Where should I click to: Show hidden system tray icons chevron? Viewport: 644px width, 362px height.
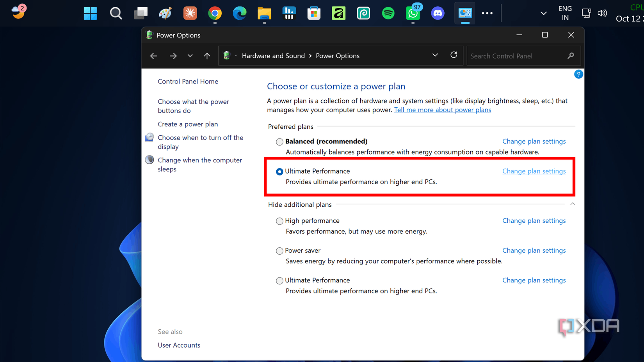point(543,13)
